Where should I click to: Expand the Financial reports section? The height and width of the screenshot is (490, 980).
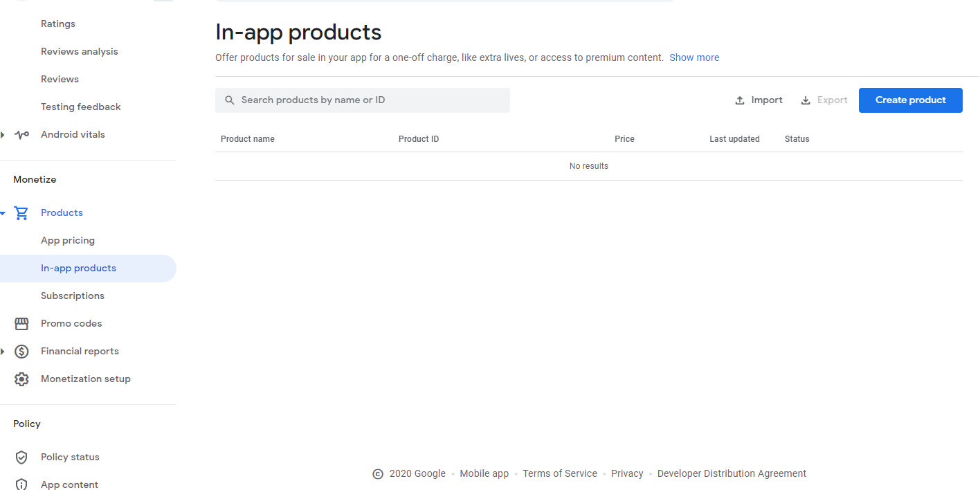(x=3, y=352)
